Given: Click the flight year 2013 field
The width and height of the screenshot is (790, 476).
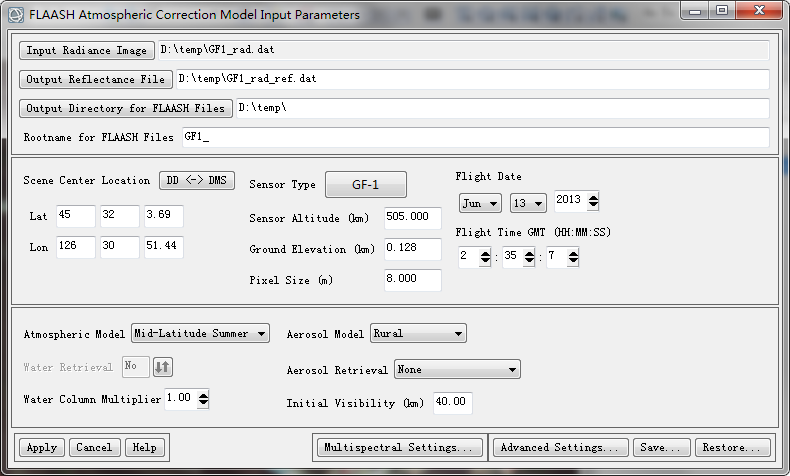Looking at the screenshot, I should tap(570, 200).
